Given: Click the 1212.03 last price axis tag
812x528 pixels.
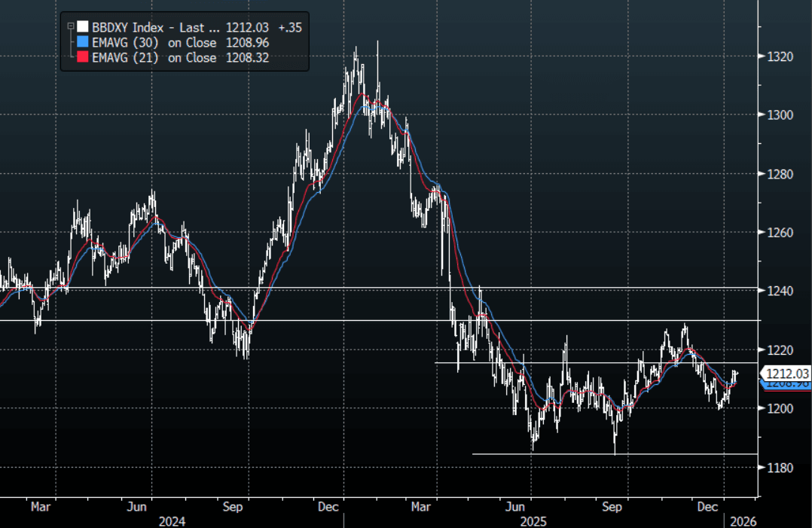Looking at the screenshot, I should pos(786,373).
